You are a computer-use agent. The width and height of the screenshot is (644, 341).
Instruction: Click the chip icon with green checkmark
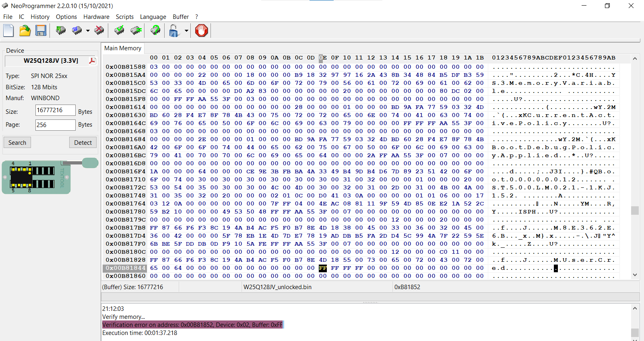click(119, 31)
